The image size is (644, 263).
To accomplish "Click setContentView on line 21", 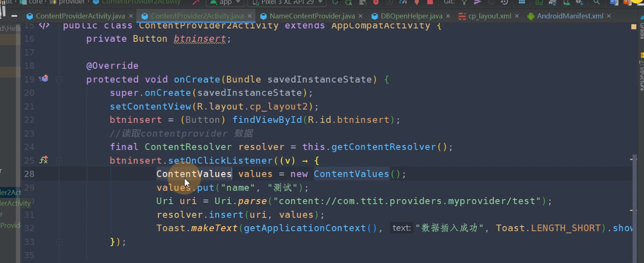I will click(150, 107).
